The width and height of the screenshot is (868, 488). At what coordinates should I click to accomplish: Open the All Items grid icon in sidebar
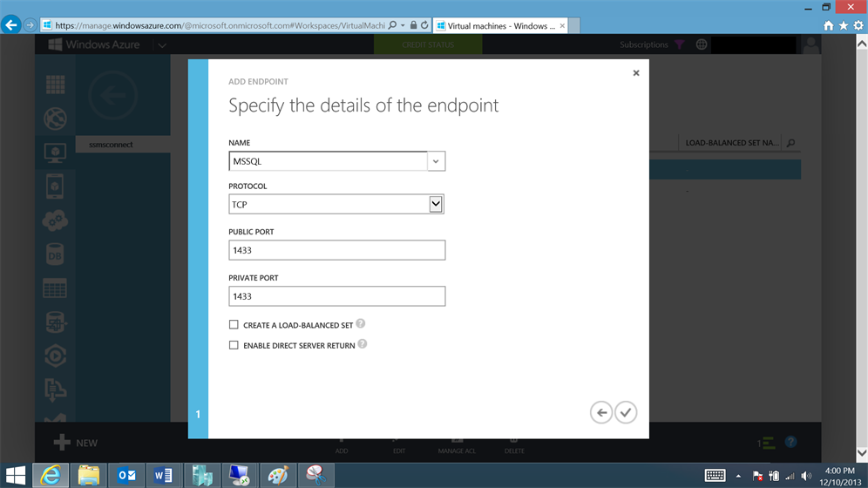pyautogui.click(x=56, y=85)
